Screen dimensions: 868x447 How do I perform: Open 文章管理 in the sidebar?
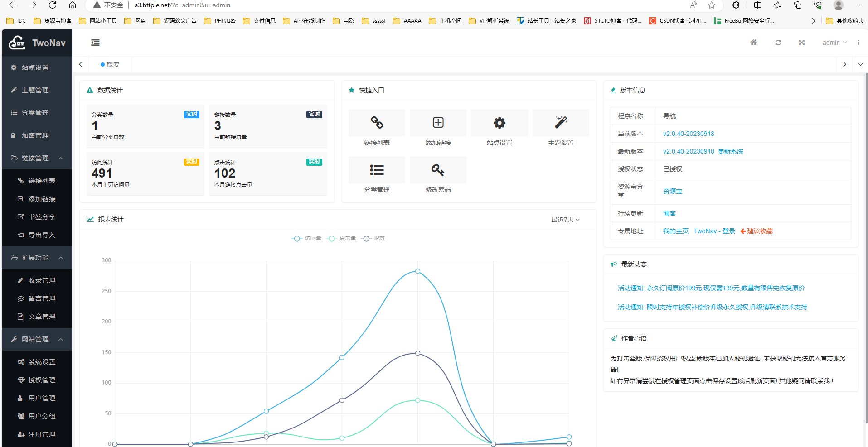(x=37, y=317)
